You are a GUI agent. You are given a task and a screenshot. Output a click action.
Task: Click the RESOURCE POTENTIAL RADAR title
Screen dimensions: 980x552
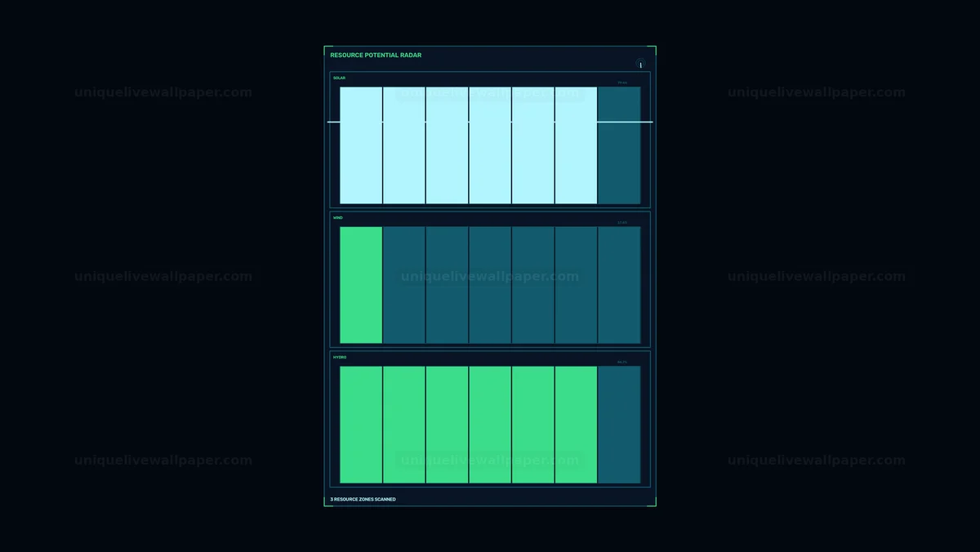[376, 56]
